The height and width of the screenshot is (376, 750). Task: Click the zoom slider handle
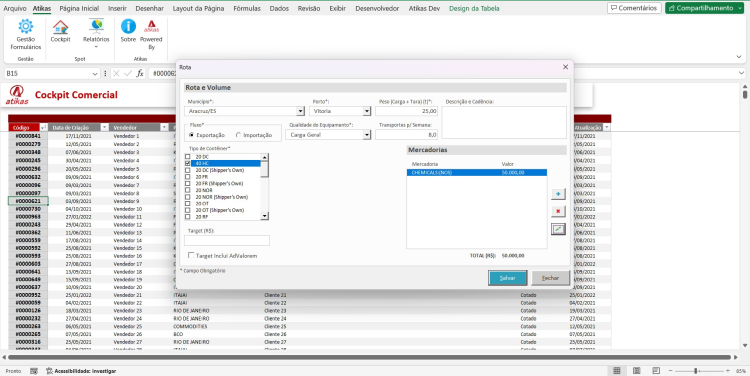tap(696, 371)
